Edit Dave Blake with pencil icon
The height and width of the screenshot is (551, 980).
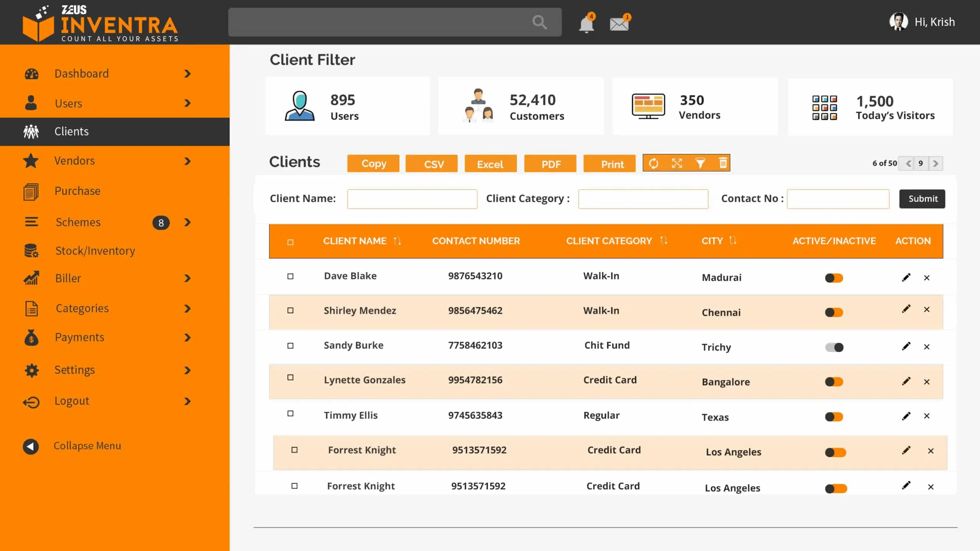pyautogui.click(x=906, y=277)
